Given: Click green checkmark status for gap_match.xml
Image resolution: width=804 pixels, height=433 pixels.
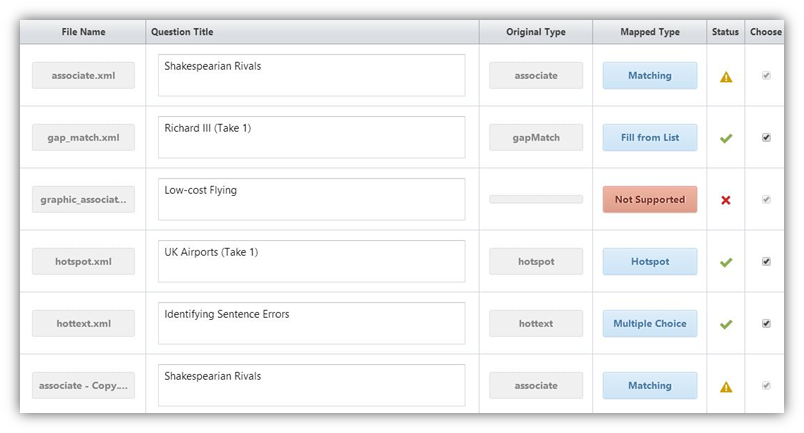Looking at the screenshot, I should coord(726,139).
